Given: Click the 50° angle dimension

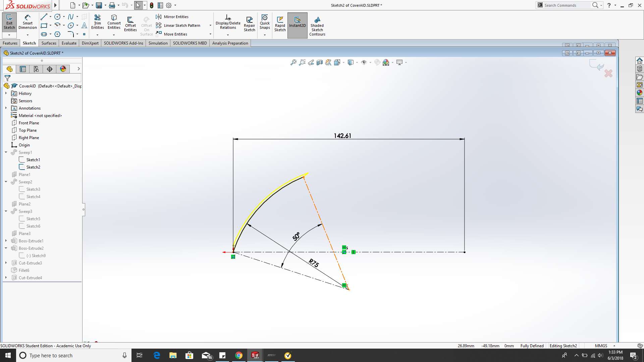Looking at the screenshot, I should click(x=296, y=236).
